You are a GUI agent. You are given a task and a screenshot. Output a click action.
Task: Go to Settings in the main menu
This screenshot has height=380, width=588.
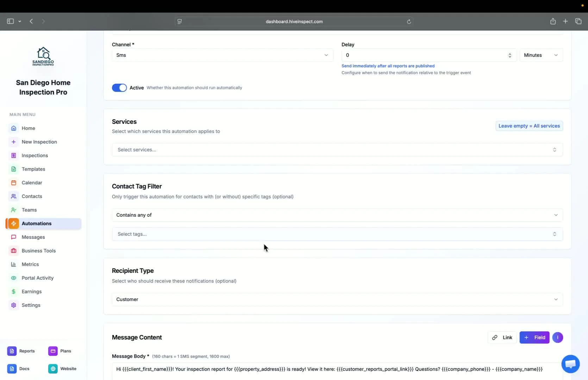point(31,305)
